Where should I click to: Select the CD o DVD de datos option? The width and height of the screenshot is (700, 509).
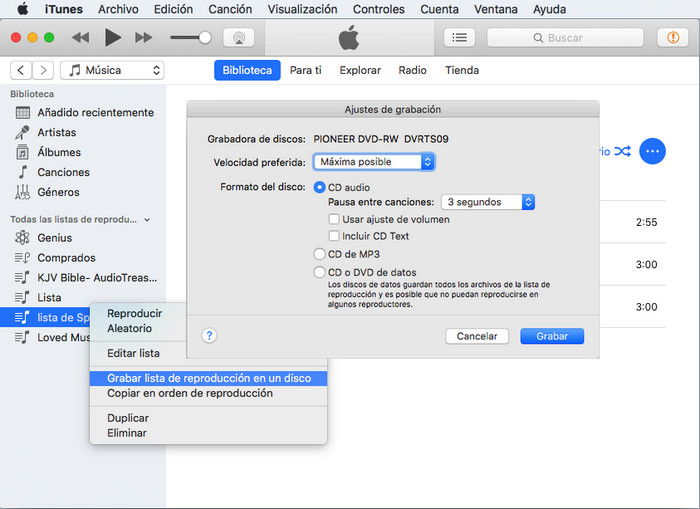click(319, 272)
